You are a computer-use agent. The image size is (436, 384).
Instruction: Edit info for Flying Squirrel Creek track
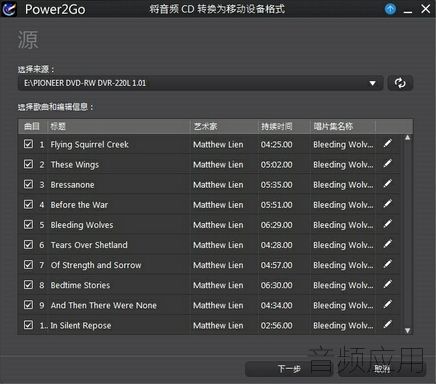pyautogui.click(x=387, y=144)
